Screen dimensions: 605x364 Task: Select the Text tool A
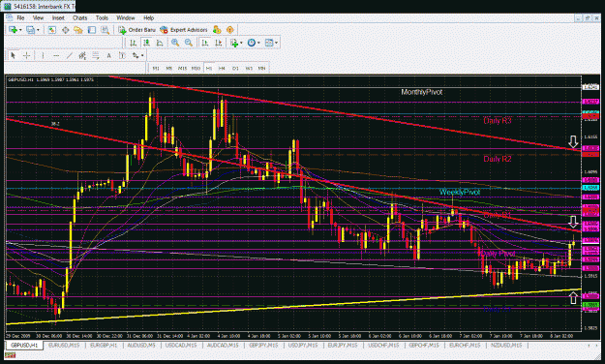coord(108,56)
